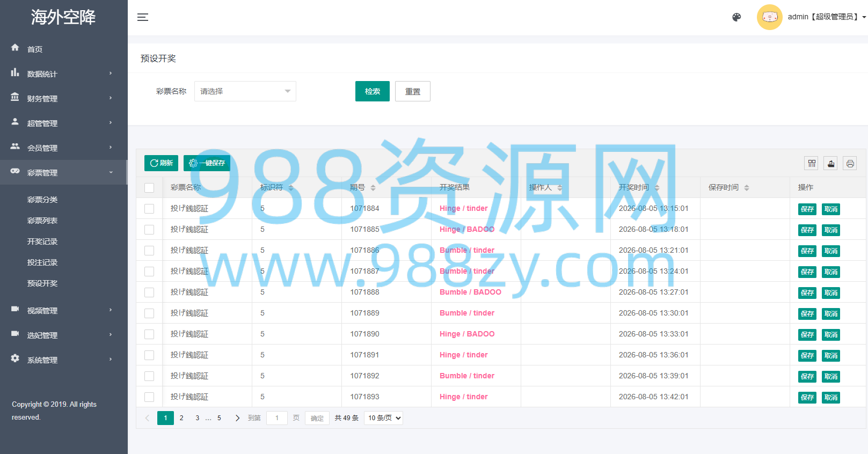The height and width of the screenshot is (454, 868).
Task: Open 彩票分类 submenu item
Action: tap(42, 200)
